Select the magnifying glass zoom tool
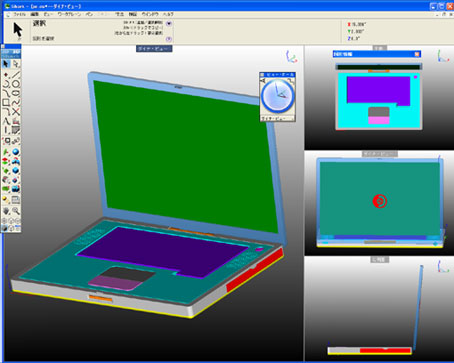The image size is (454, 363). tap(16, 211)
